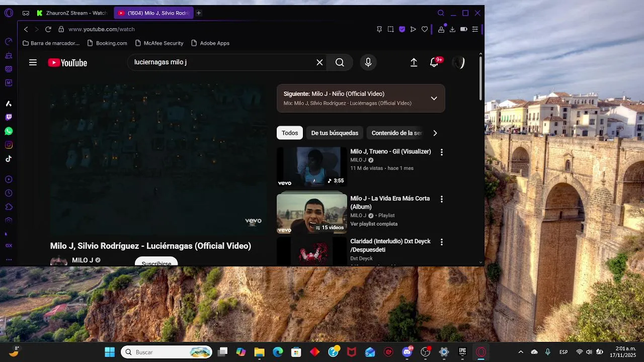Run search with the magnifier button

pyautogui.click(x=340, y=62)
